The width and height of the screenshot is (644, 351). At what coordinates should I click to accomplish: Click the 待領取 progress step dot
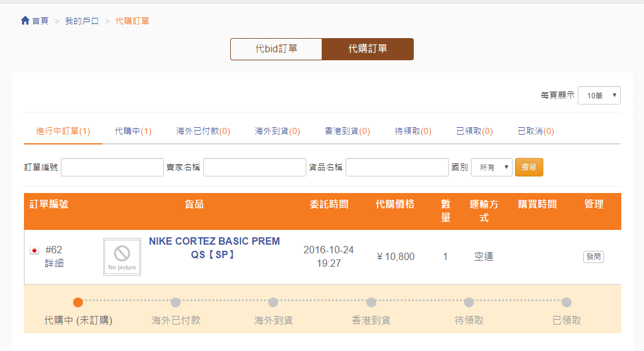(469, 302)
